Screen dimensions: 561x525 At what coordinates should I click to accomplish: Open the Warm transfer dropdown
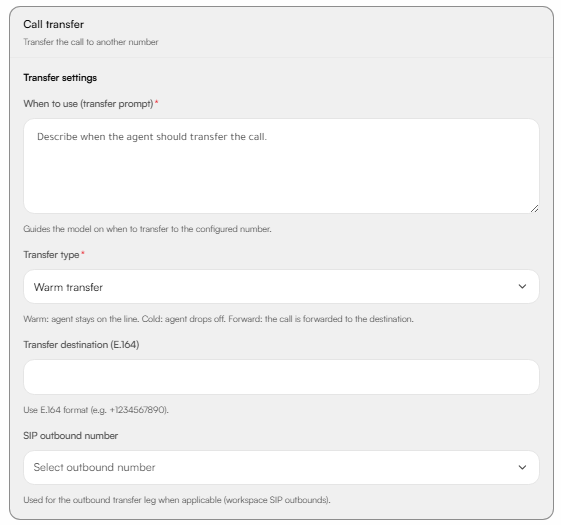pyautogui.click(x=281, y=287)
